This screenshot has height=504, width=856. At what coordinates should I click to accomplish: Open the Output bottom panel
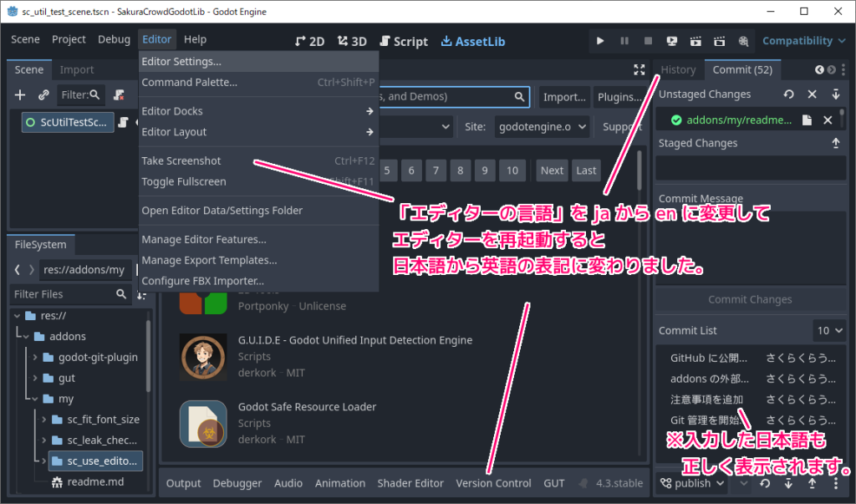pos(183,483)
